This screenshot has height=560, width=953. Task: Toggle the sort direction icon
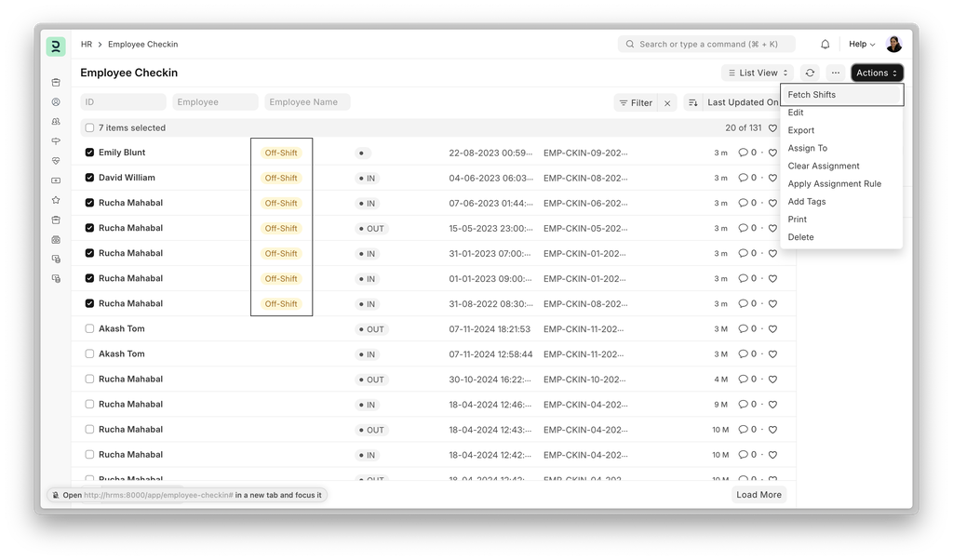point(693,102)
